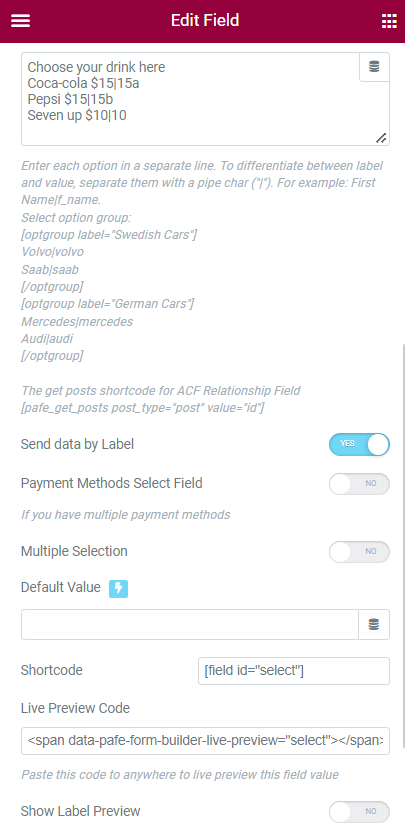The height and width of the screenshot is (836, 405).
Task: Open the widgets grid icon
Action: point(389,21)
